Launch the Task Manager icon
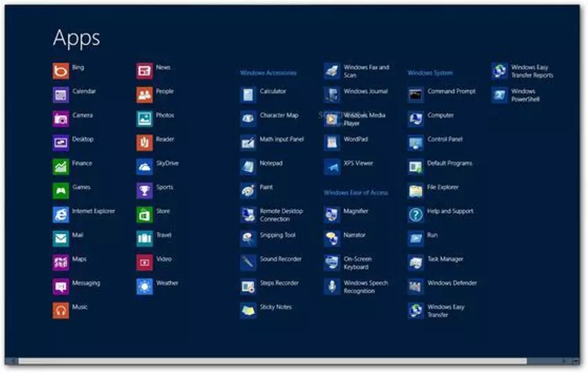588x373 pixels. pos(416,263)
